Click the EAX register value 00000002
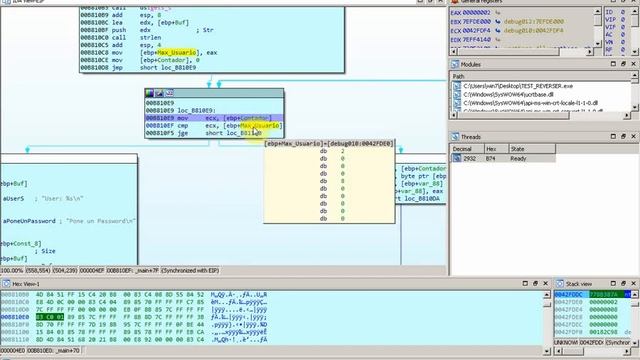This screenshot has height=360, width=640. [478, 13]
